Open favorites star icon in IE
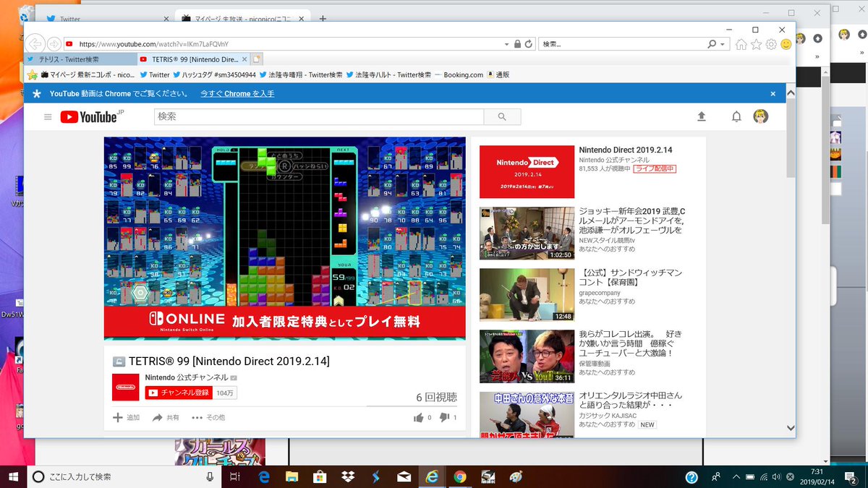This screenshot has height=488, width=868. 757,44
